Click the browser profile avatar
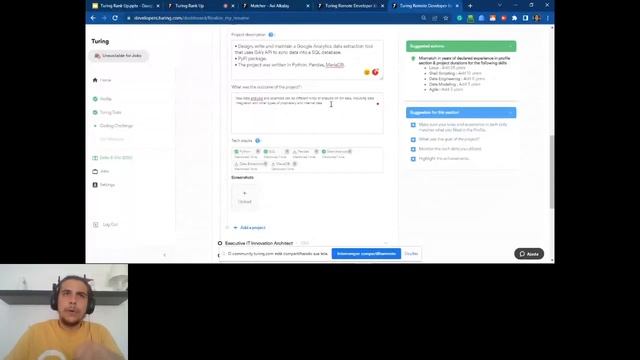 pos(537,18)
